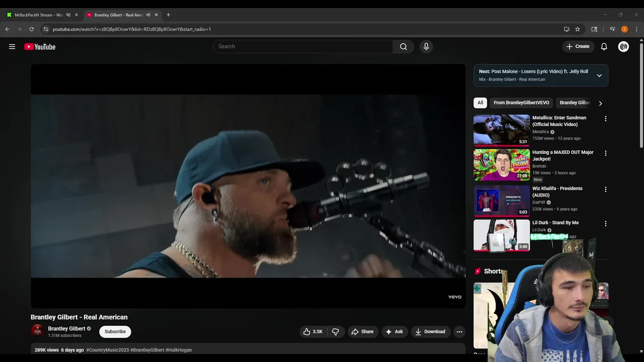Screen dimensions: 644x362
Task: Click the browser address bar URL
Action: tap(131, 29)
